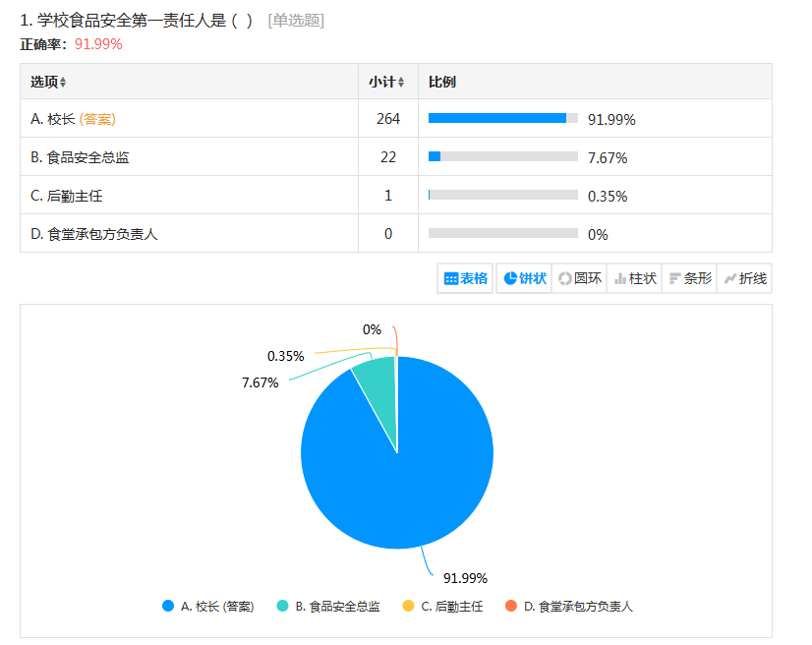Image resolution: width=812 pixels, height=645 pixels.
Task: Click the orange (答案) label in row A
Action: 97,119
